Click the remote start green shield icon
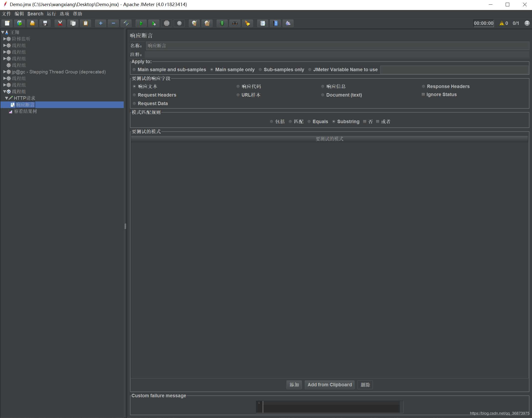This screenshot has height=418, width=532. tap(222, 23)
